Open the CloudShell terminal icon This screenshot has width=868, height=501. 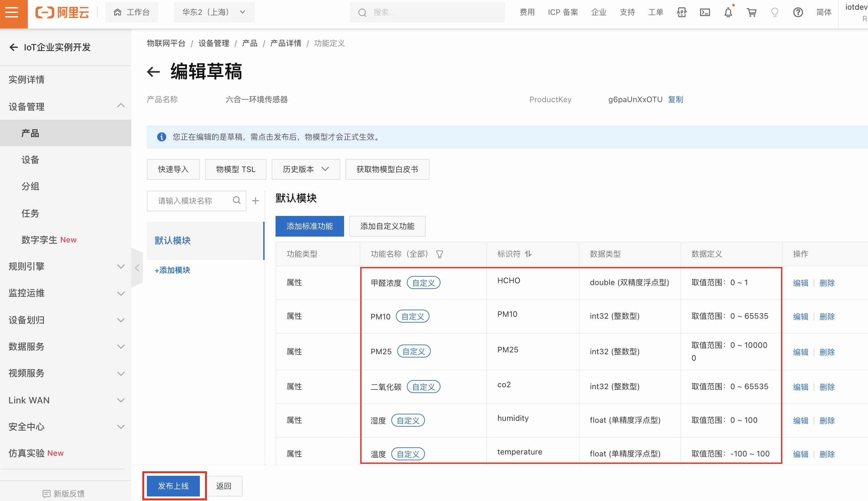(705, 12)
